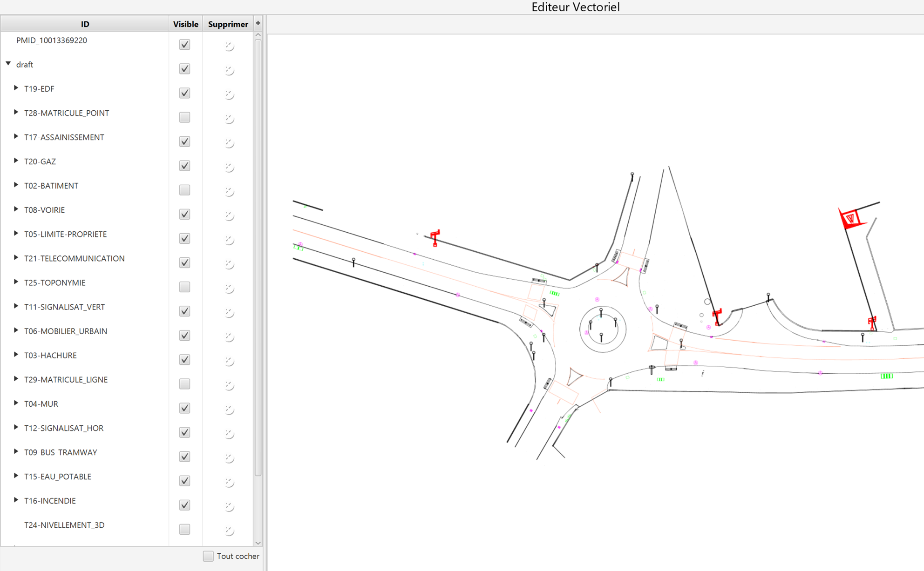Show the T02-BATIMENT layer
Image resolution: width=924 pixels, height=571 pixels.
pyautogui.click(x=185, y=190)
